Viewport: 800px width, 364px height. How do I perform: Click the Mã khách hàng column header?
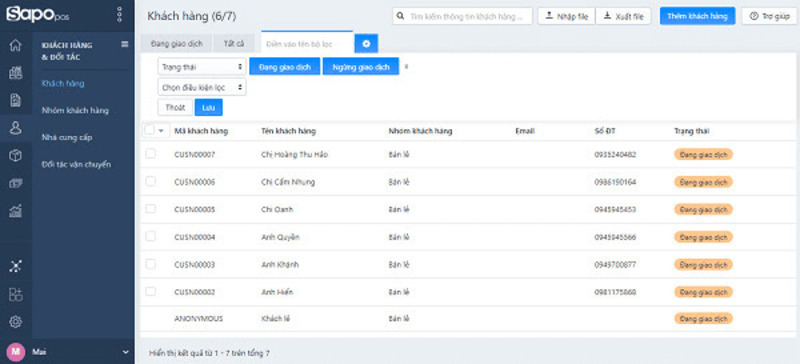(201, 131)
